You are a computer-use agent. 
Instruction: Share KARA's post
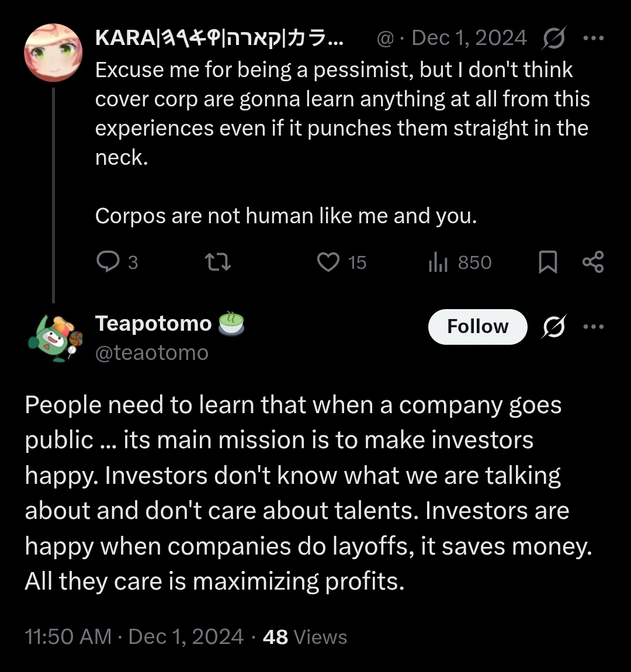pyautogui.click(x=593, y=262)
